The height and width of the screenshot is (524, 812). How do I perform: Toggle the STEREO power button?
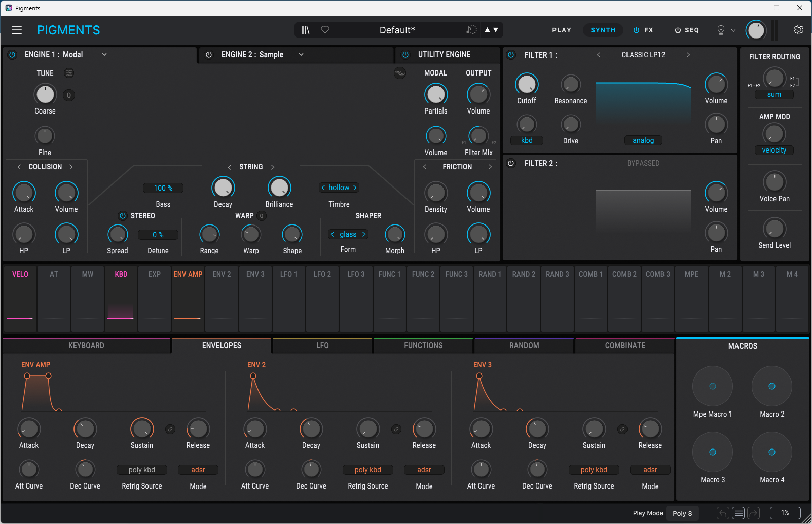click(122, 216)
